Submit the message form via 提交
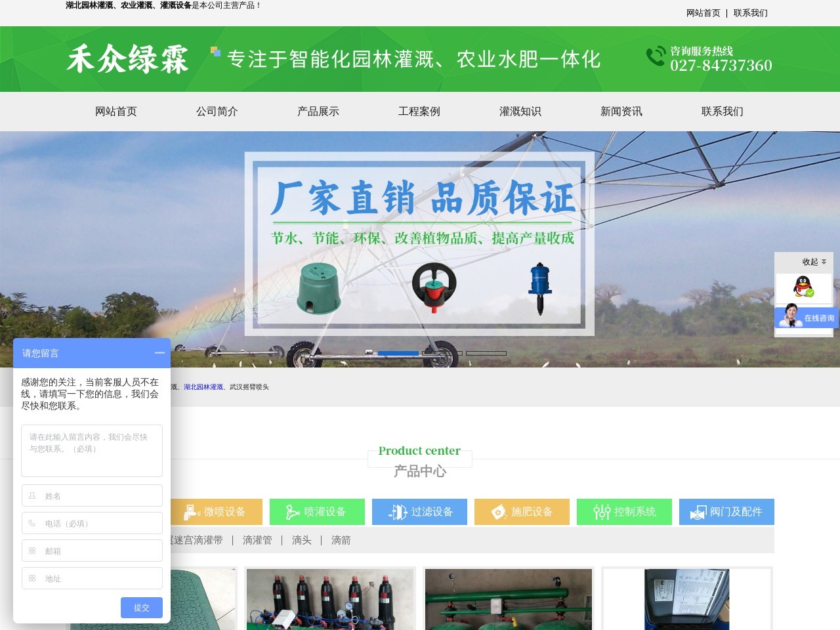This screenshot has width=840, height=630. coord(141,608)
